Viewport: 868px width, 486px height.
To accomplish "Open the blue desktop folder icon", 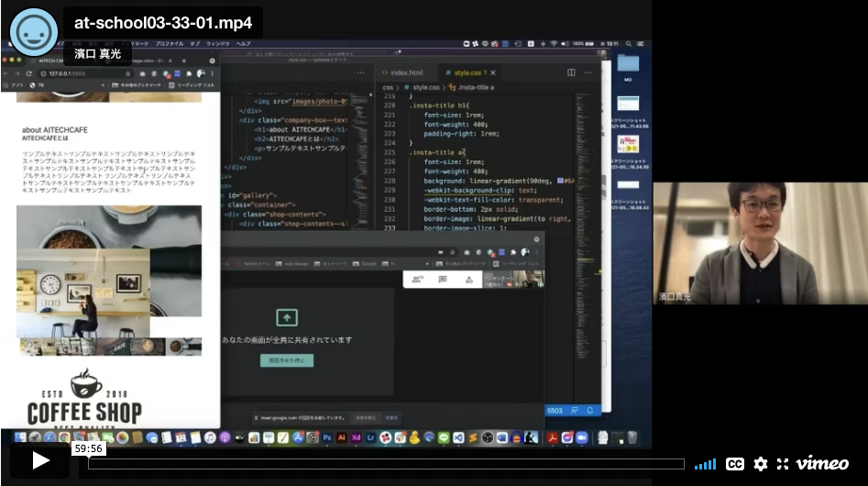I will [x=628, y=64].
